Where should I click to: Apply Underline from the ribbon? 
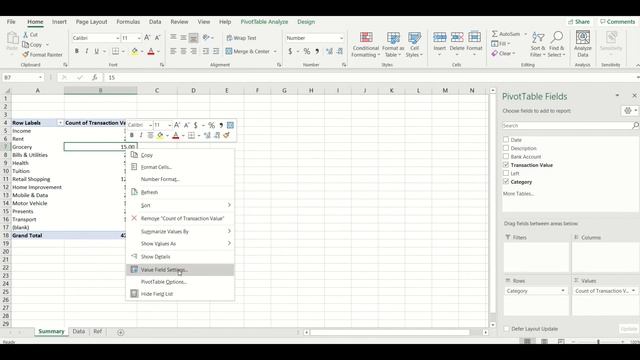pos(97,51)
